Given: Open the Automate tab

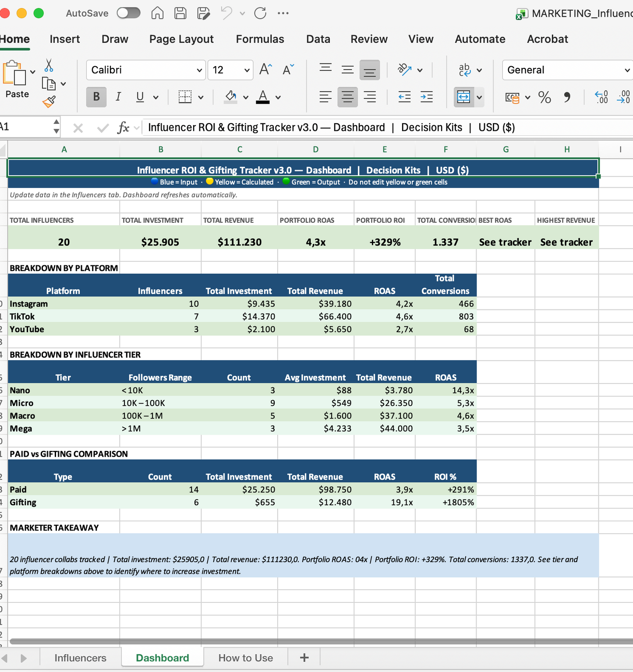Looking at the screenshot, I should tap(480, 39).
